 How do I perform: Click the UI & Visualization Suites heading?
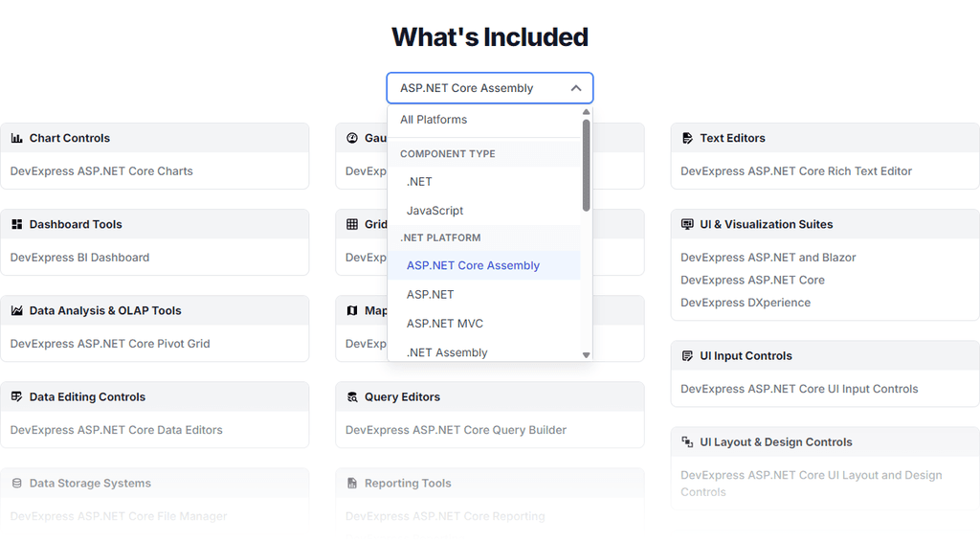point(767,224)
